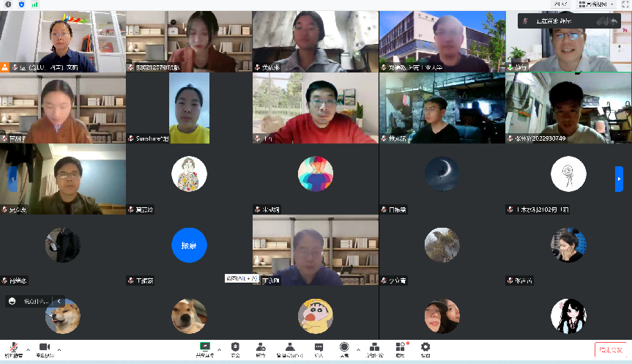
Task: Enter full screen mode icon
Action: point(626,4)
